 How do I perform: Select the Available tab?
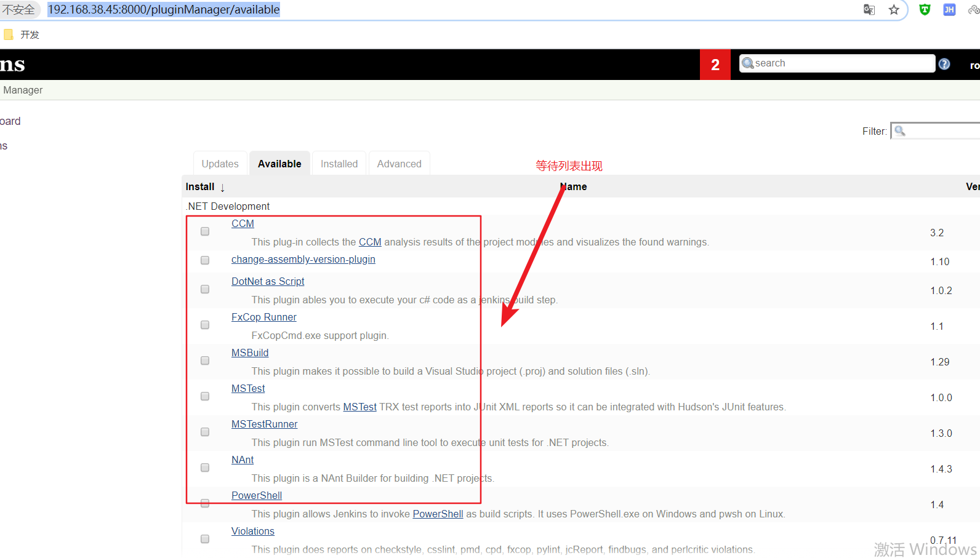tap(279, 164)
